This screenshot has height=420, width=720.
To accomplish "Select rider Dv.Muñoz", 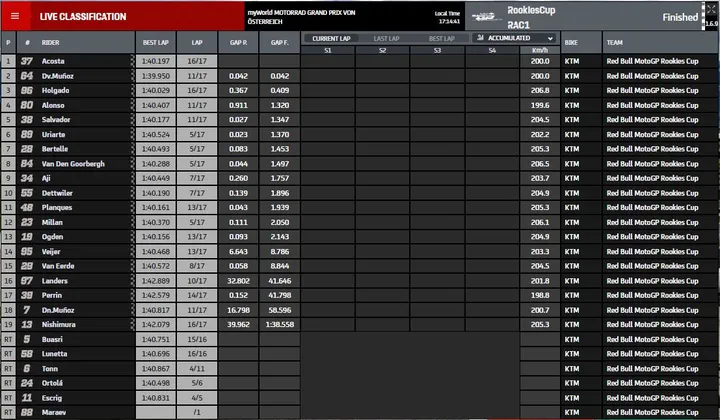I will coord(57,76).
